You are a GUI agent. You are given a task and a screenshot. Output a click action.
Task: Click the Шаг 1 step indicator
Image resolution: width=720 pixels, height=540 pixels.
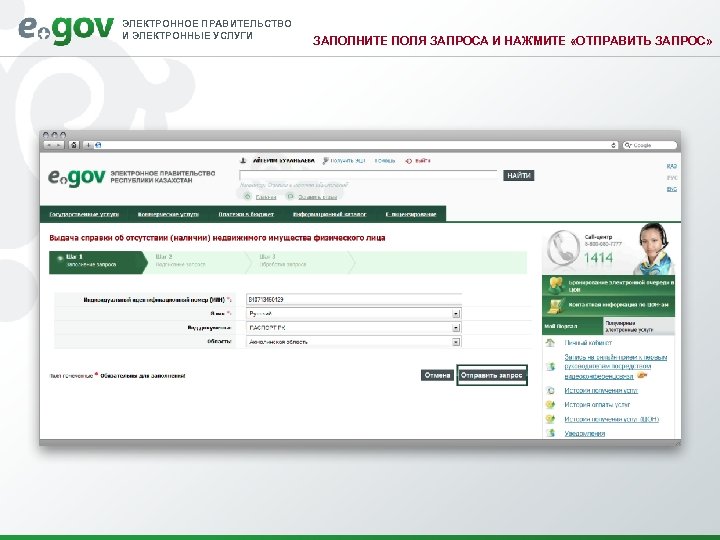(x=97, y=263)
